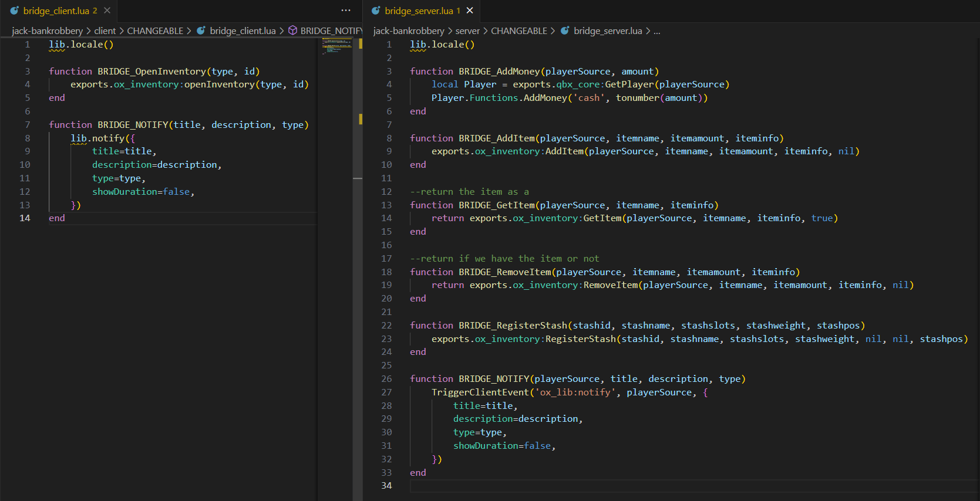Click server folder breadcrumb
This screenshot has height=501, width=980.
click(467, 31)
